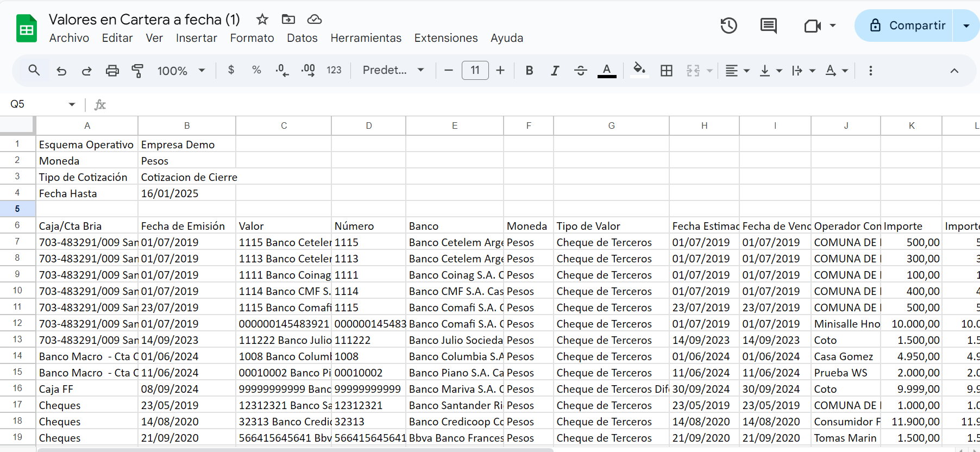Viewport: 980px width, 452px height.
Task: Select the cell containing Empresa Demo
Action: (187, 144)
